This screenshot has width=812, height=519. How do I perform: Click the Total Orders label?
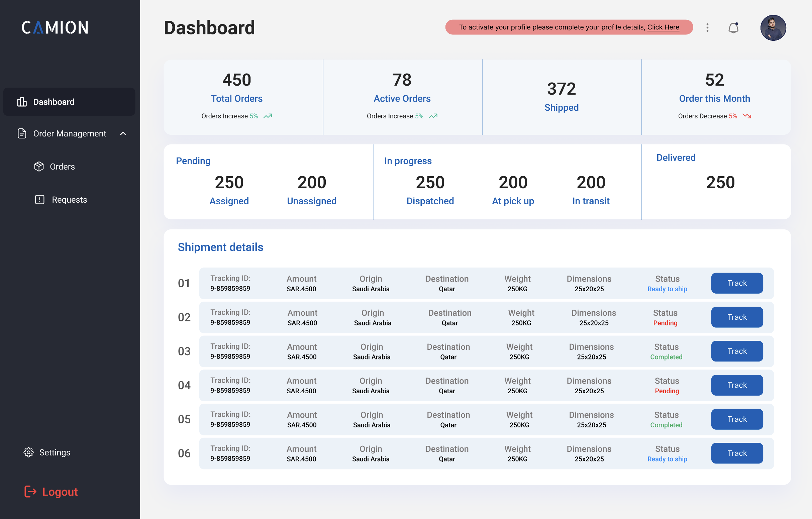[237, 98]
